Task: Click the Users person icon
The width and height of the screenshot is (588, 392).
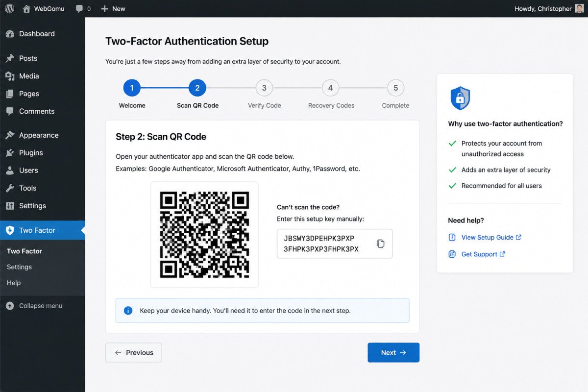Action: (x=10, y=171)
